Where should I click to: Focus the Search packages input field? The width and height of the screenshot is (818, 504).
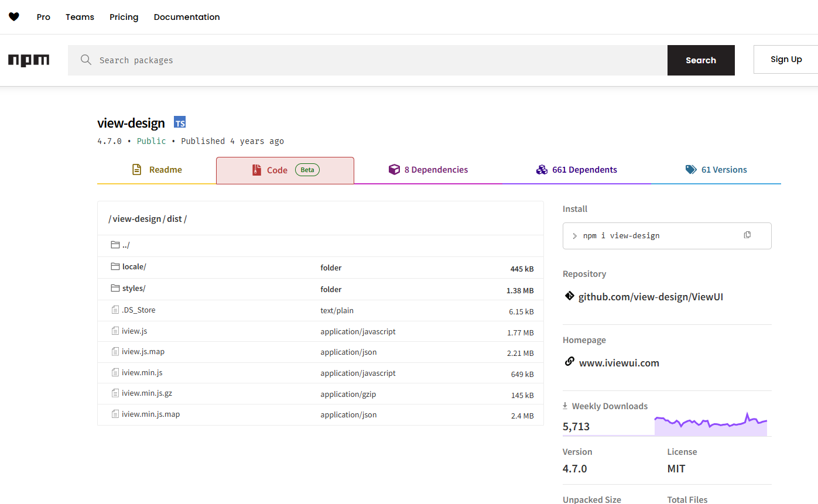click(x=368, y=60)
